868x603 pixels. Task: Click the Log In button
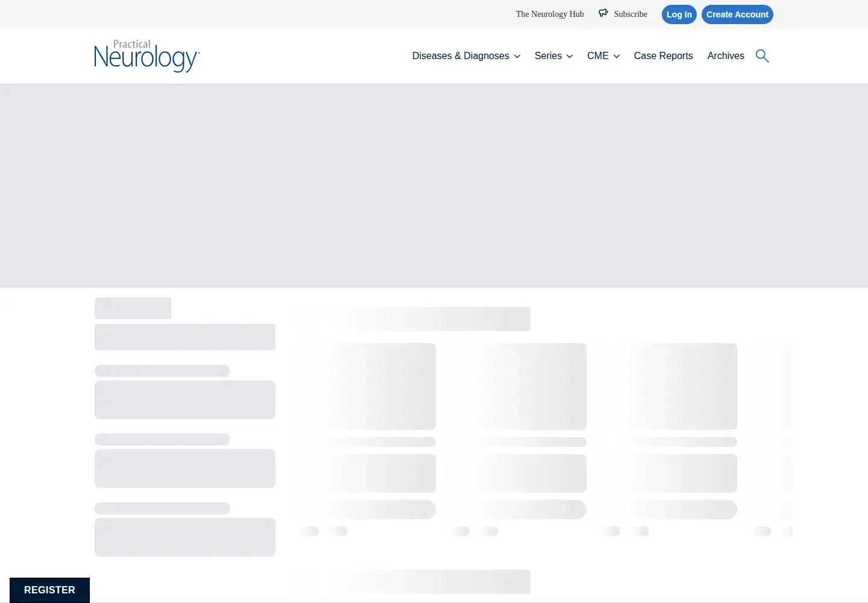pyautogui.click(x=679, y=14)
